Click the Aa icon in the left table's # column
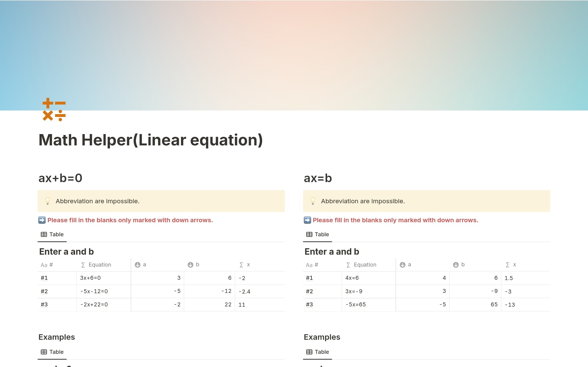Viewport: 588px width, 367px height. 44,265
